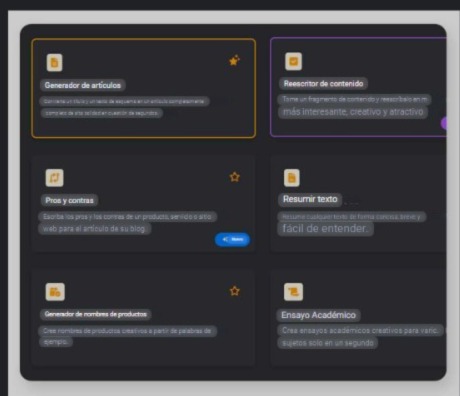This screenshot has height=396, width=460.
Task: Click the Resumir texto document icon
Action: [292, 178]
